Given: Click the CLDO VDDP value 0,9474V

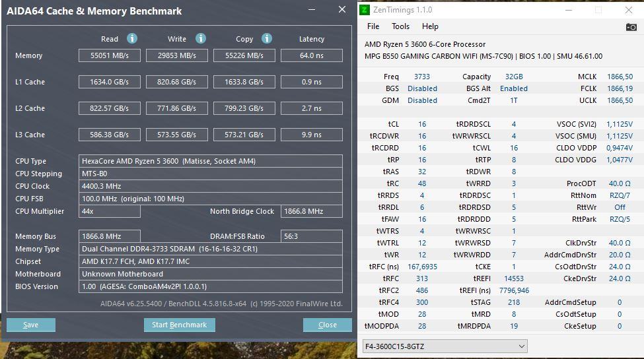Looking at the screenshot, I should [620, 148].
